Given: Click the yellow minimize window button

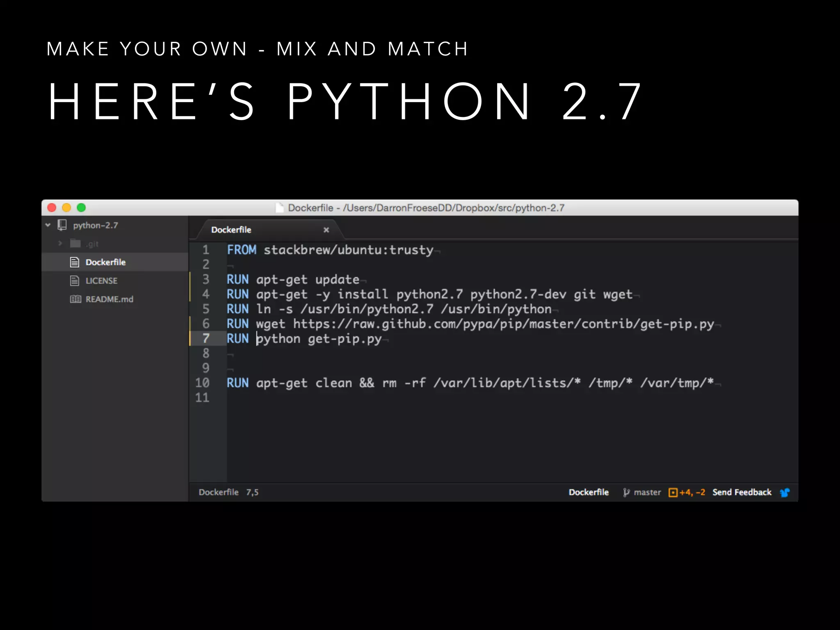Looking at the screenshot, I should pos(66,208).
